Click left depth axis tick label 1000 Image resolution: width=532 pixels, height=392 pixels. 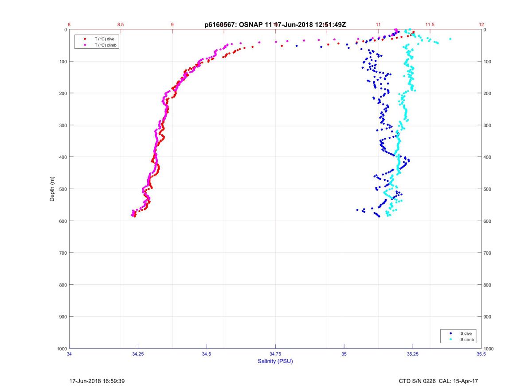pos(61,349)
